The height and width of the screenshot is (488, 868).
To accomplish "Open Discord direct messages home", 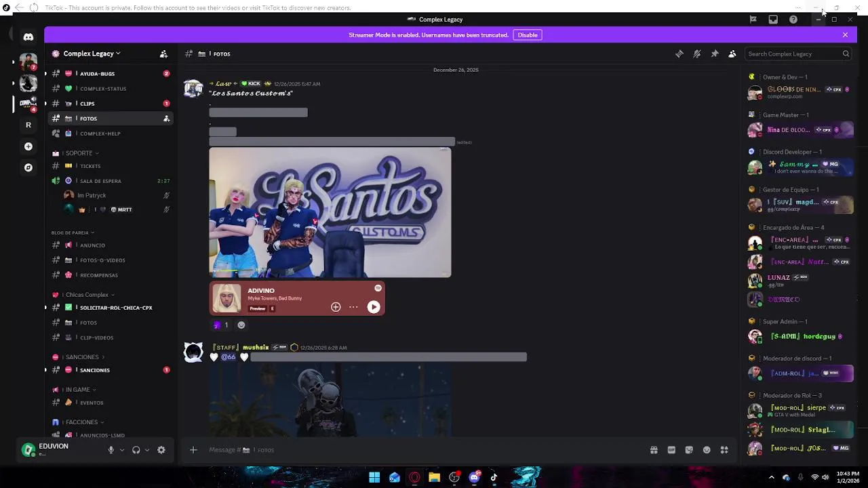I will tap(28, 37).
